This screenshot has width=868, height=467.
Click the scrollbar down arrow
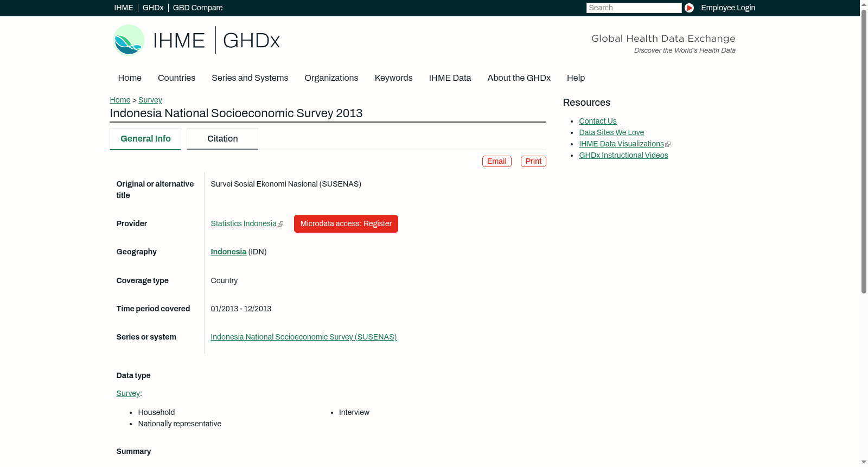(864, 462)
